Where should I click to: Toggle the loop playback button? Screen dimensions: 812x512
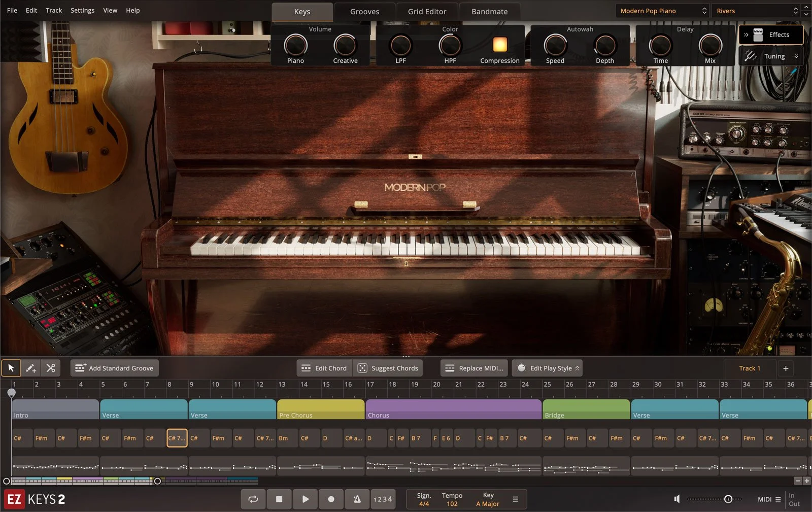253,499
